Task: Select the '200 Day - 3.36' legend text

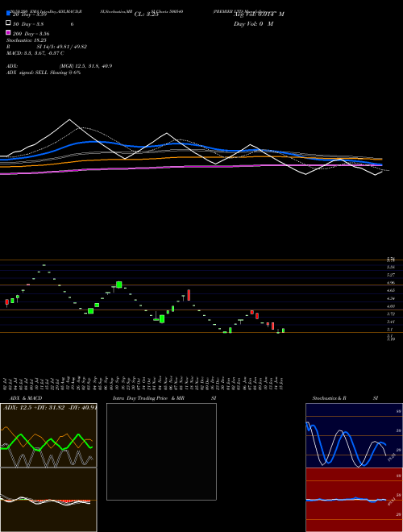Action: click(x=31, y=34)
